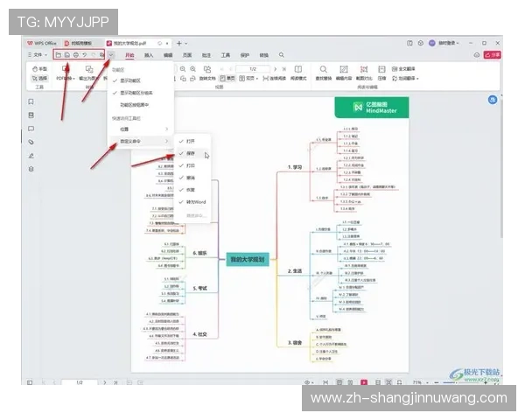525x420 pixels.
Task: Switch to the Page (页面) ribbon tab
Action: 187,55
